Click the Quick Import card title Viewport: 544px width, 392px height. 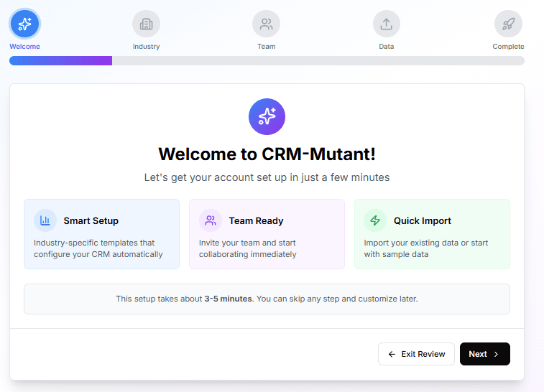click(423, 221)
